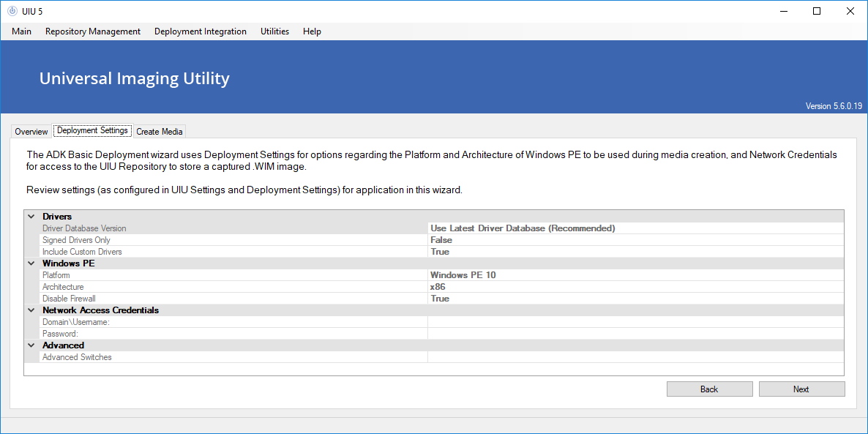
Task: Open the Deployment Integration menu
Action: click(201, 31)
